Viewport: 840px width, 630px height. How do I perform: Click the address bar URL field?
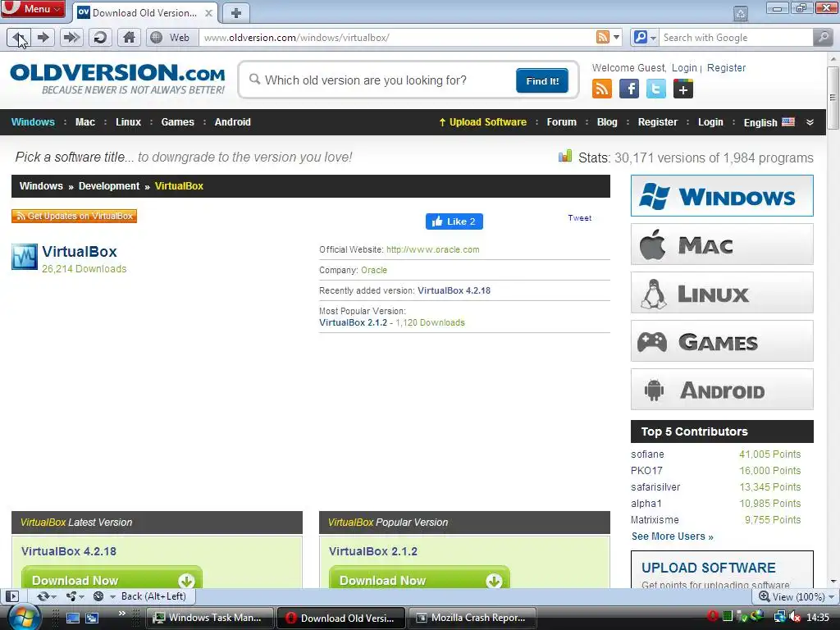click(x=396, y=38)
